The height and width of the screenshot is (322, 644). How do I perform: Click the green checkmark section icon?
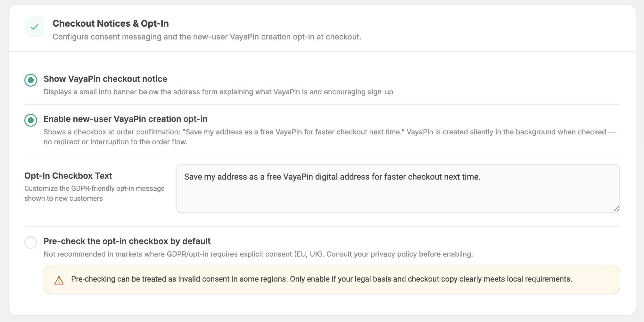[x=35, y=27]
